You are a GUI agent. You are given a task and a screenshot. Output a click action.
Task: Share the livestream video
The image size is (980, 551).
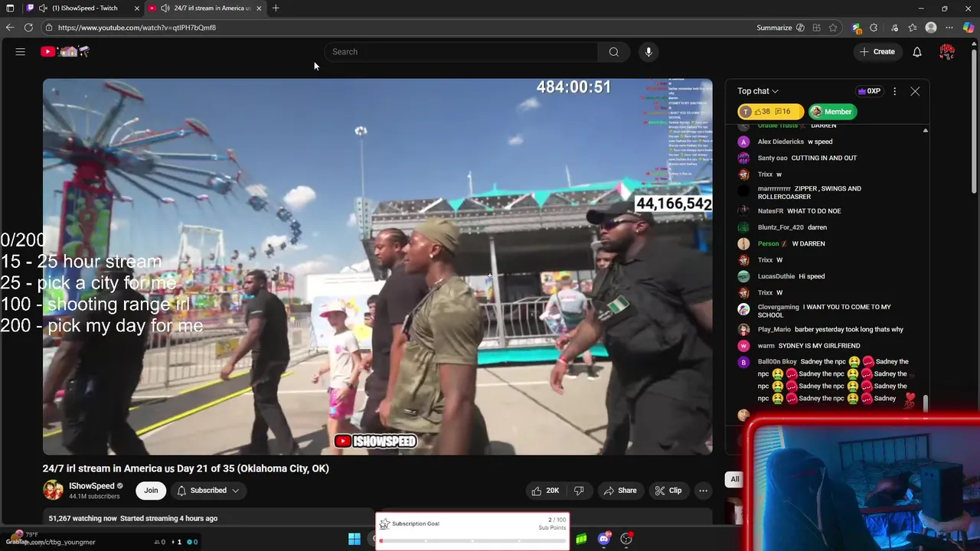(x=620, y=491)
